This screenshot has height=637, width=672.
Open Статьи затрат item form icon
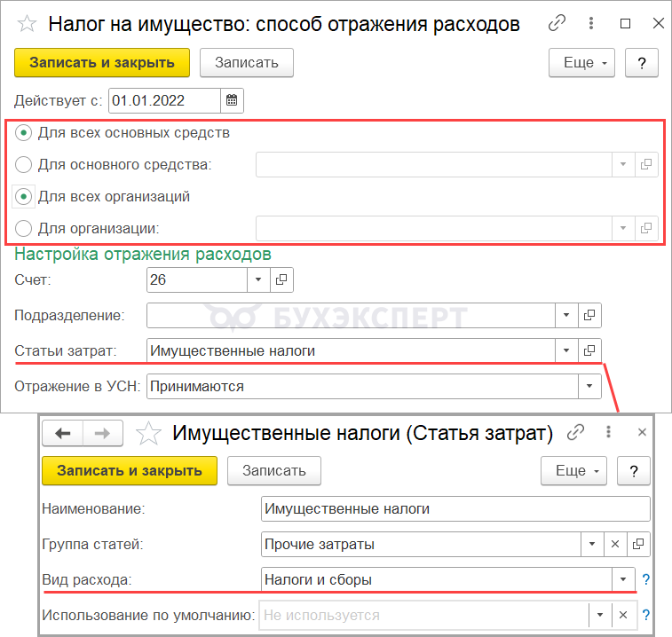coord(589,350)
